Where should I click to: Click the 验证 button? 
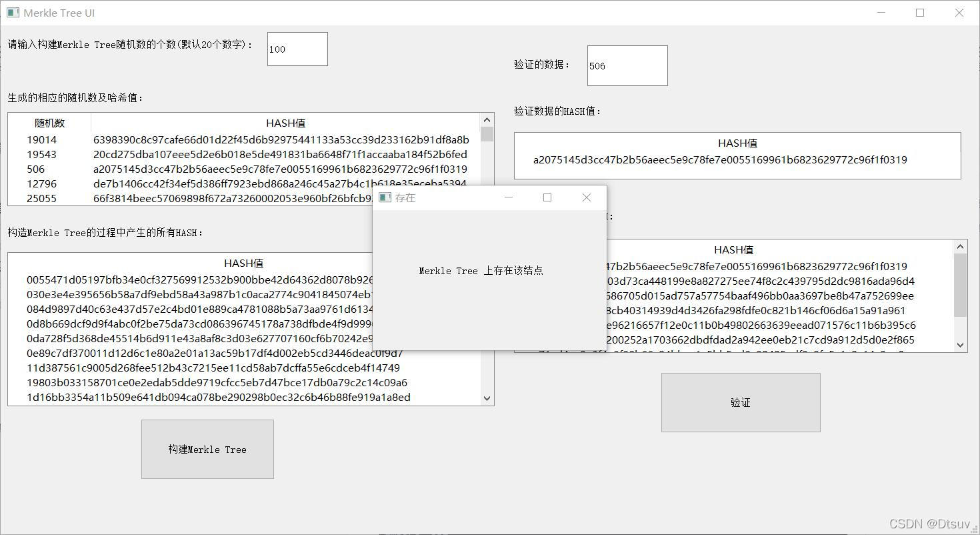[741, 402]
